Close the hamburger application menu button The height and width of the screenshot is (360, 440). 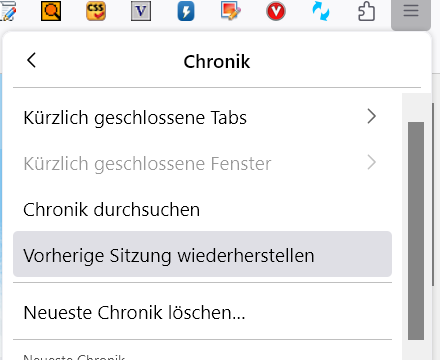(411, 13)
